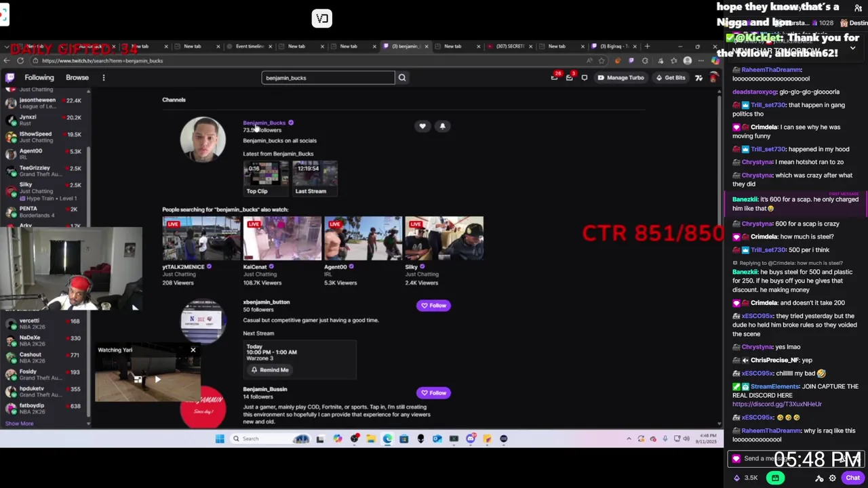Follow xbenjamin_button channel

(433, 306)
